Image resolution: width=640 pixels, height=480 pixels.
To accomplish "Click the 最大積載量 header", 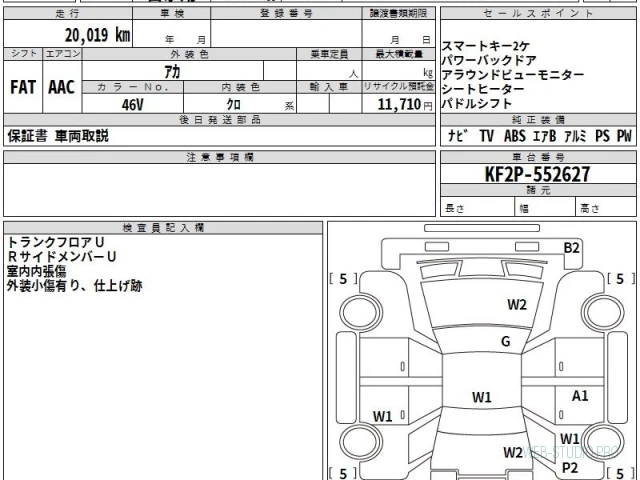I will 398,54.
